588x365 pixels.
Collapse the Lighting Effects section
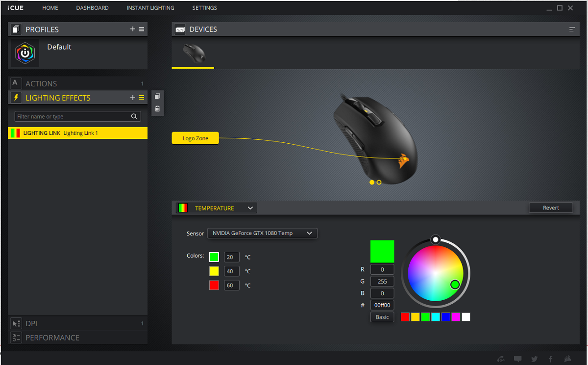[77, 98]
